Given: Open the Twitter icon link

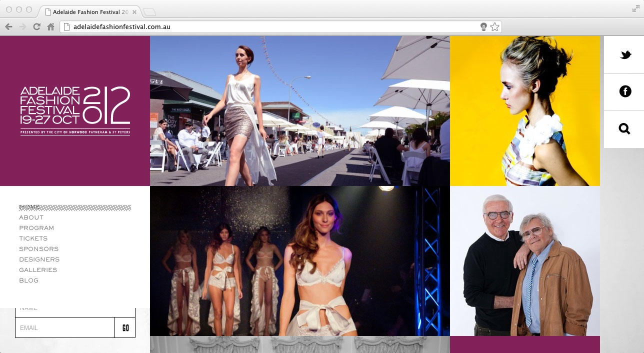Looking at the screenshot, I should 625,55.
